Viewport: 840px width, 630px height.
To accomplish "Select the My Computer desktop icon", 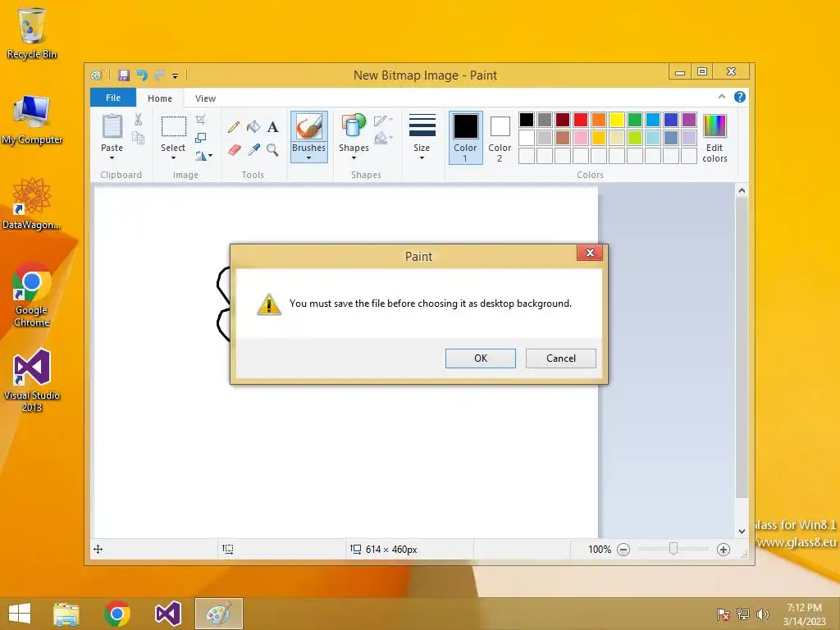I will (32, 120).
